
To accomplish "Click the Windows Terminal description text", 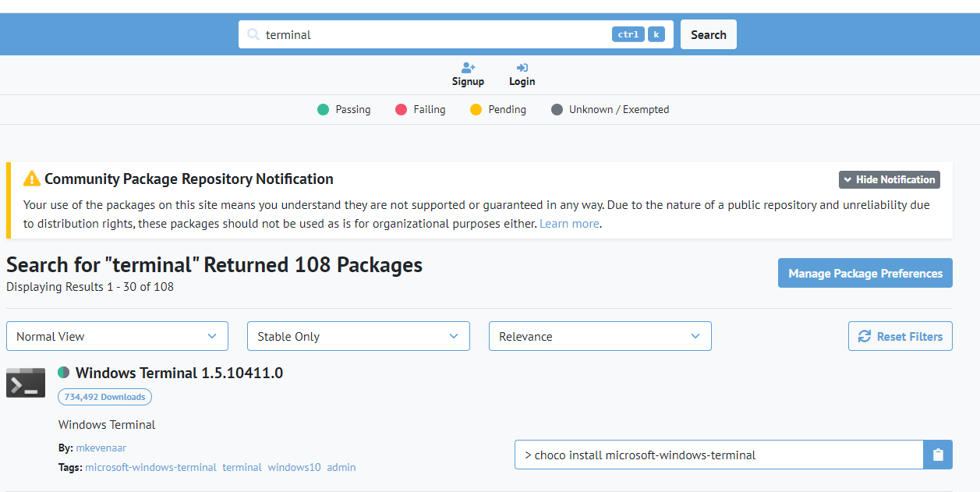I will [x=107, y=425].
